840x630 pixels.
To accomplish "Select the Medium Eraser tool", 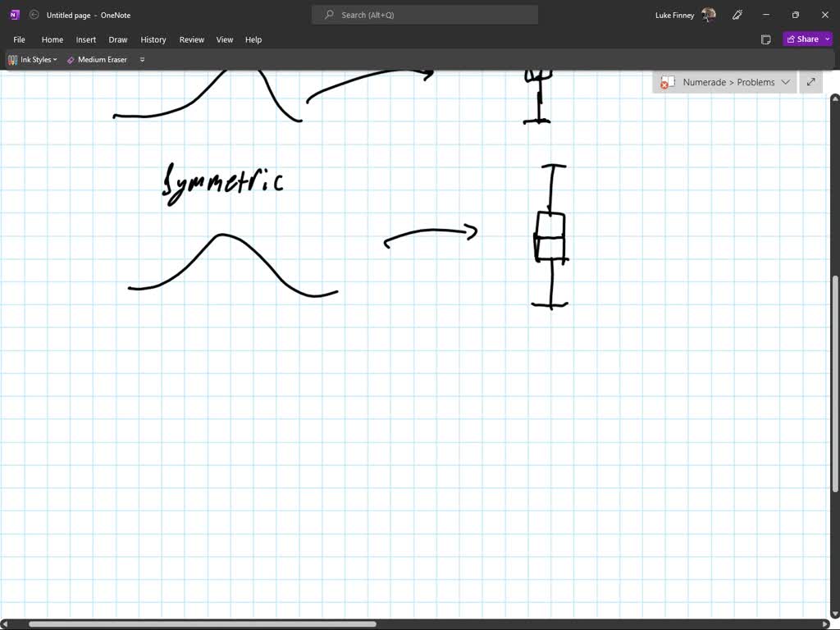I will tap(97, 60).
